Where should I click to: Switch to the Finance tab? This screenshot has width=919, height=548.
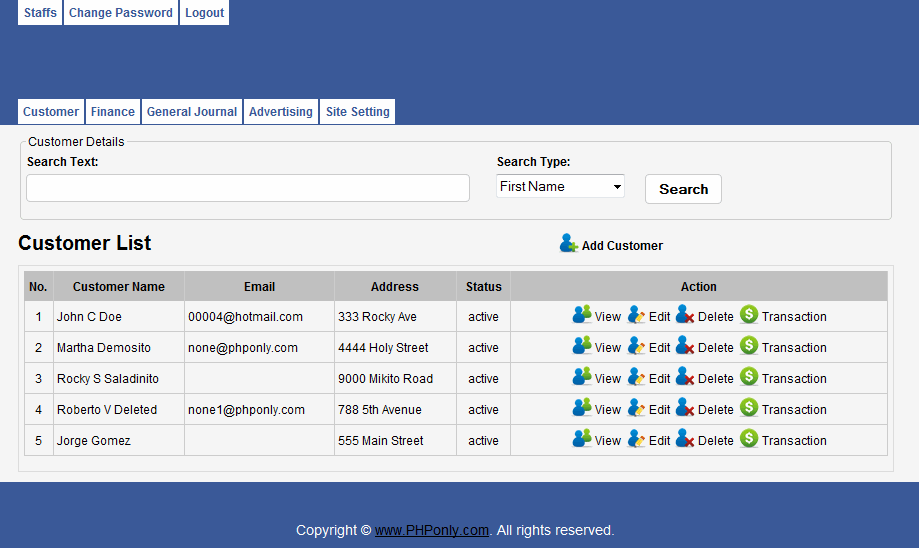tap(113, 111)
